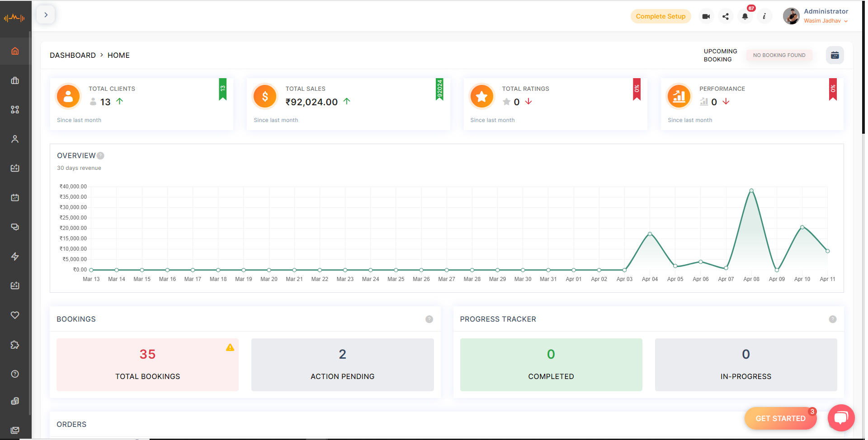Click the info icon in the top bar

pyautogui.click(x=764, y=16)
